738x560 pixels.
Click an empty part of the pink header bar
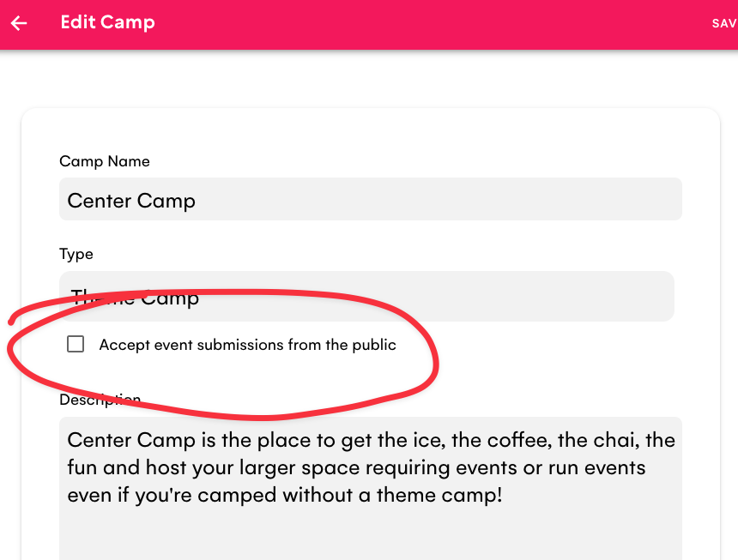point(429,23)
